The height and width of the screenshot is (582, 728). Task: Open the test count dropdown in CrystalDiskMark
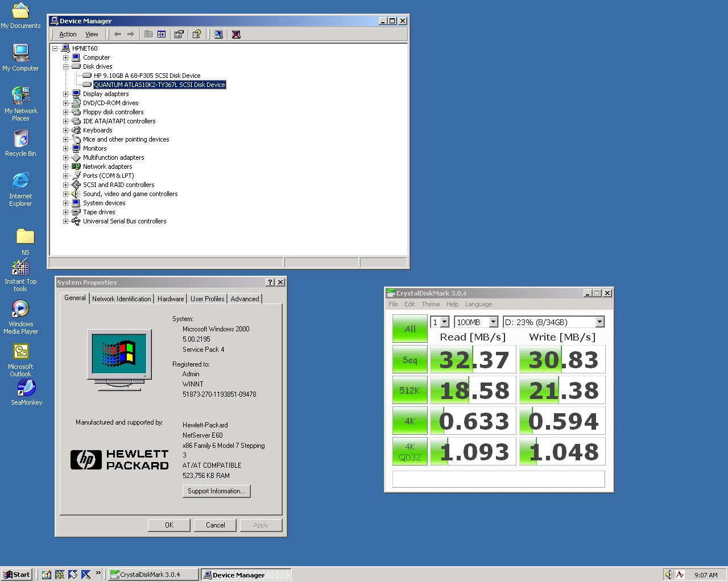[445, 322]
